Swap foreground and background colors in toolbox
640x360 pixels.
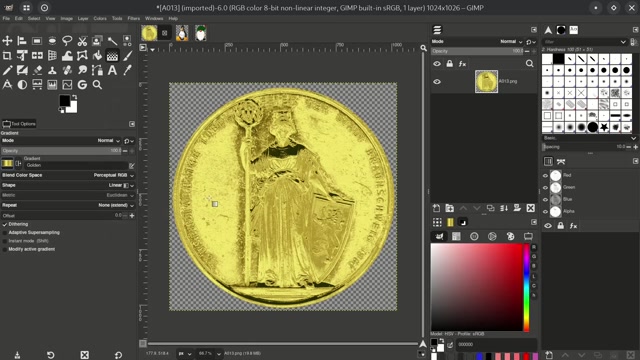(x=74, y=97)
